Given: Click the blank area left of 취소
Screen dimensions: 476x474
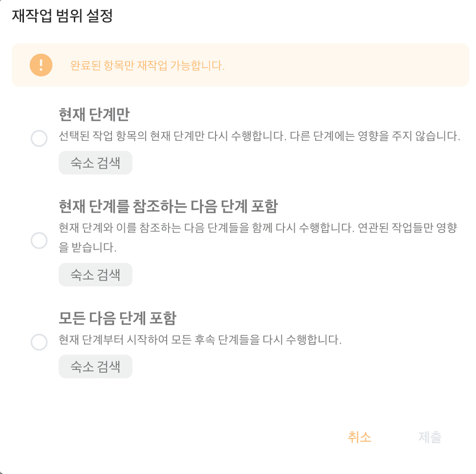Looking at the screenshot, I should [195, 437].
